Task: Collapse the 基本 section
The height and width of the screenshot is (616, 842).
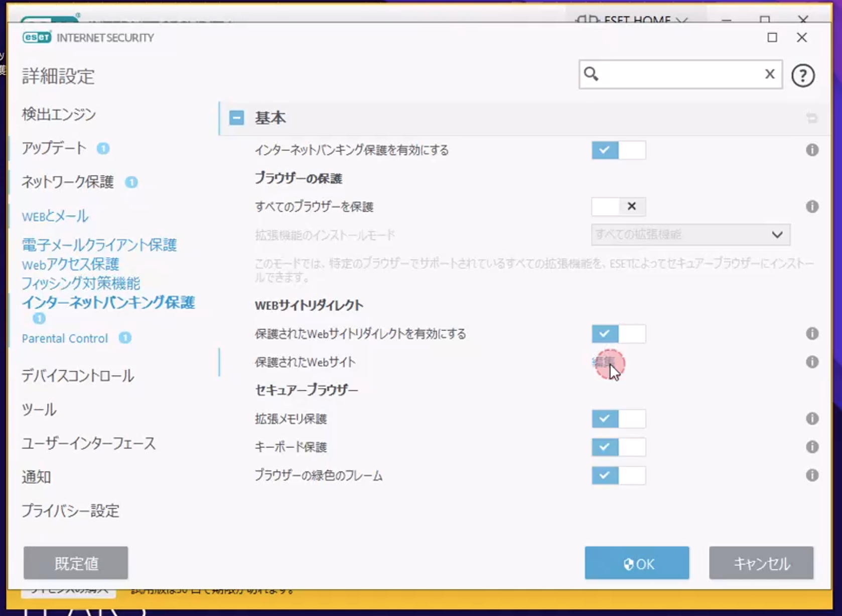Action: click(x=236, y=118)
